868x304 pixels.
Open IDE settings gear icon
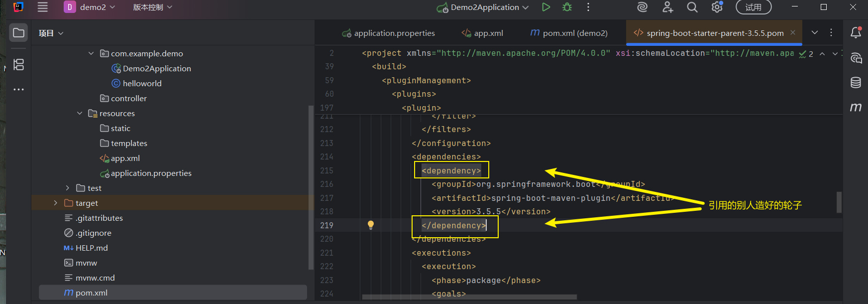pos(717,7)
